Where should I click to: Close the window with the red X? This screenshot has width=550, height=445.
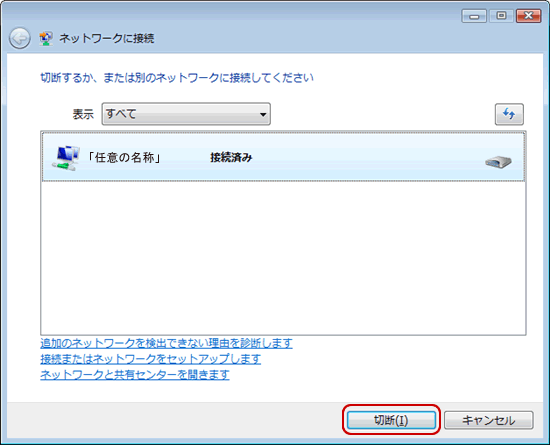point(529,16)
